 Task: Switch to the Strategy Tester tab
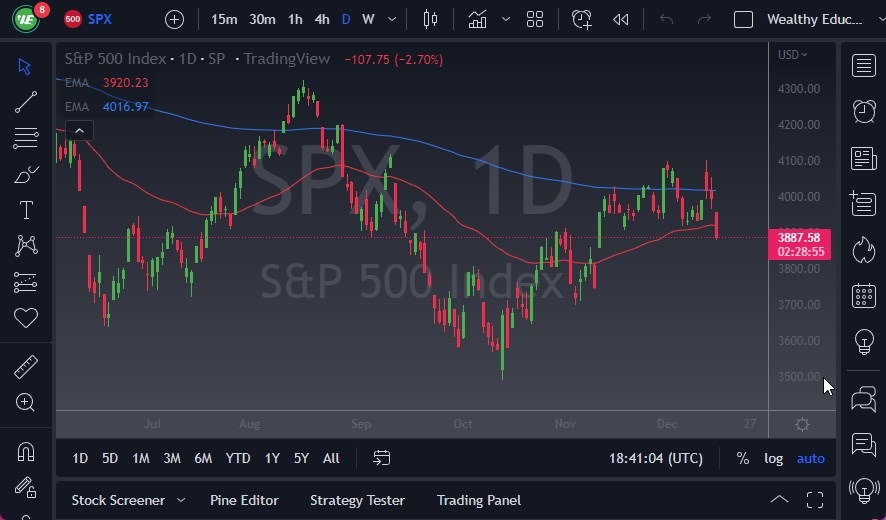357,500
